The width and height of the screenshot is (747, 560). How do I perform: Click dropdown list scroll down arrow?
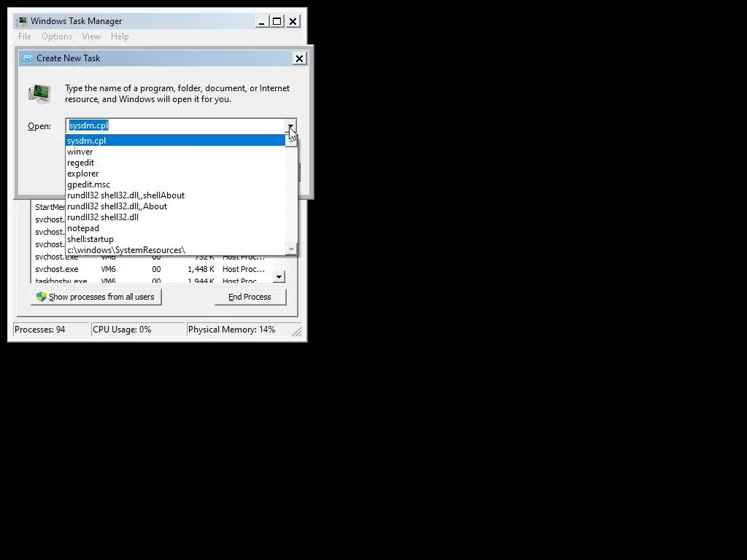coord(291,249)
